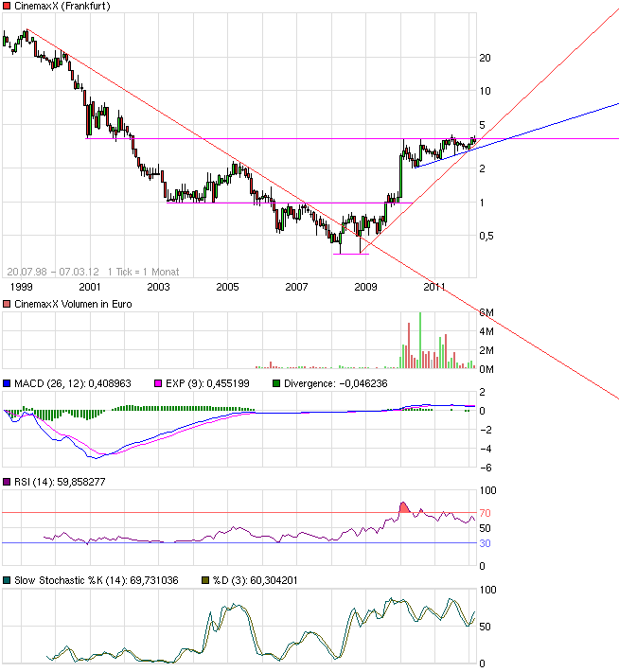This screenshot has height=672, width=619.
Task: Click the Slow Stochastic %K legend square
Action: coord(7,579)
